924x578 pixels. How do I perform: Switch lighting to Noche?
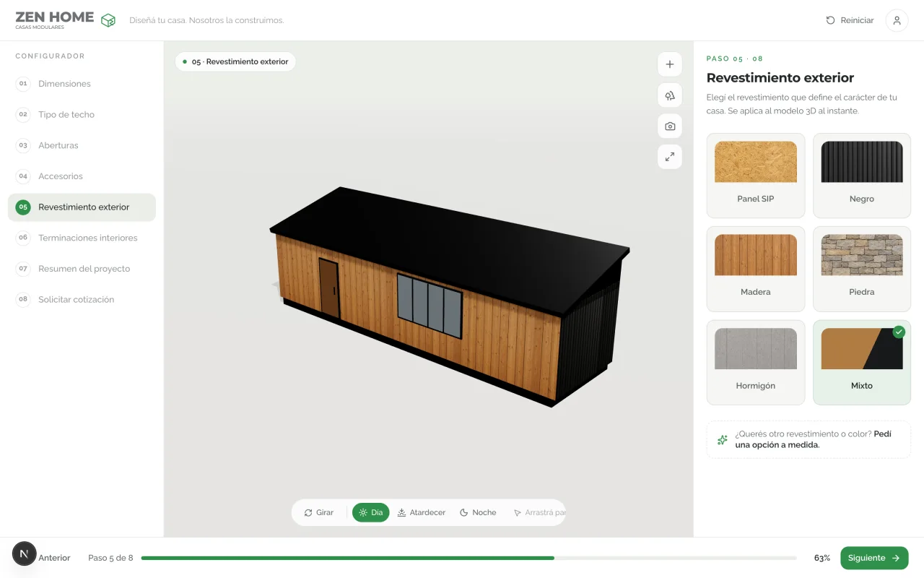pyautogui.click(x=478, y=512)
